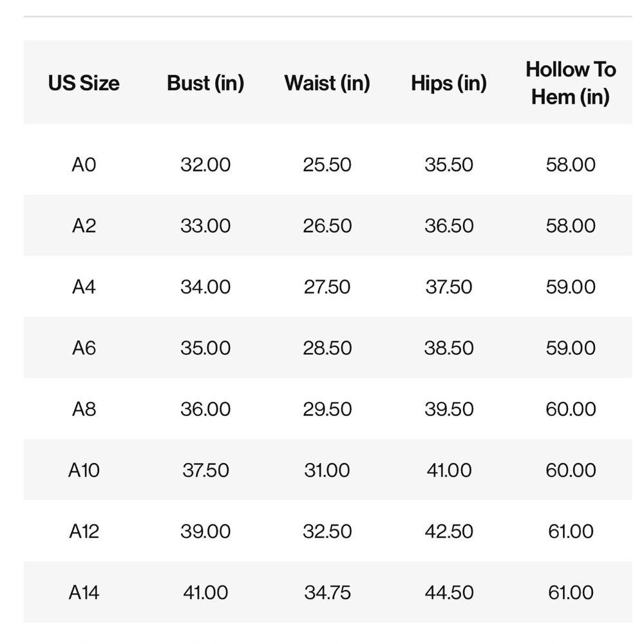Click the A4 waist value 27.50

tap(327, 287)
